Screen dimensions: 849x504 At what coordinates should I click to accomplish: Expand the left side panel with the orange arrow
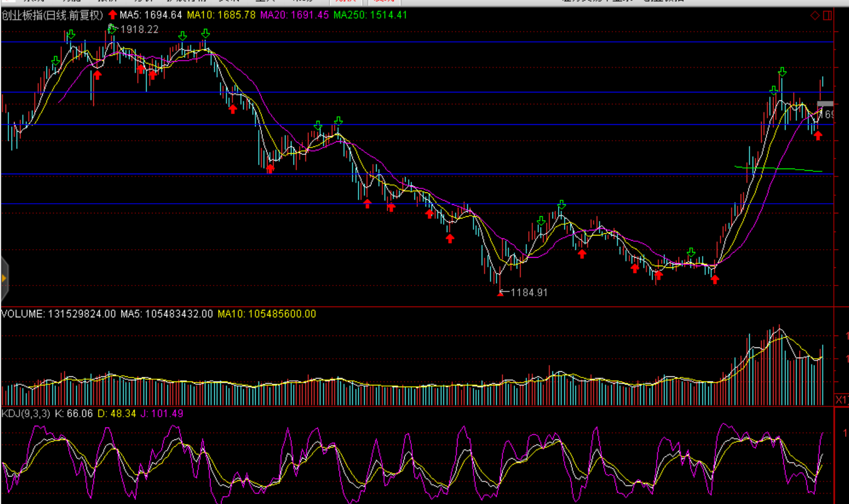coord(4,278)
